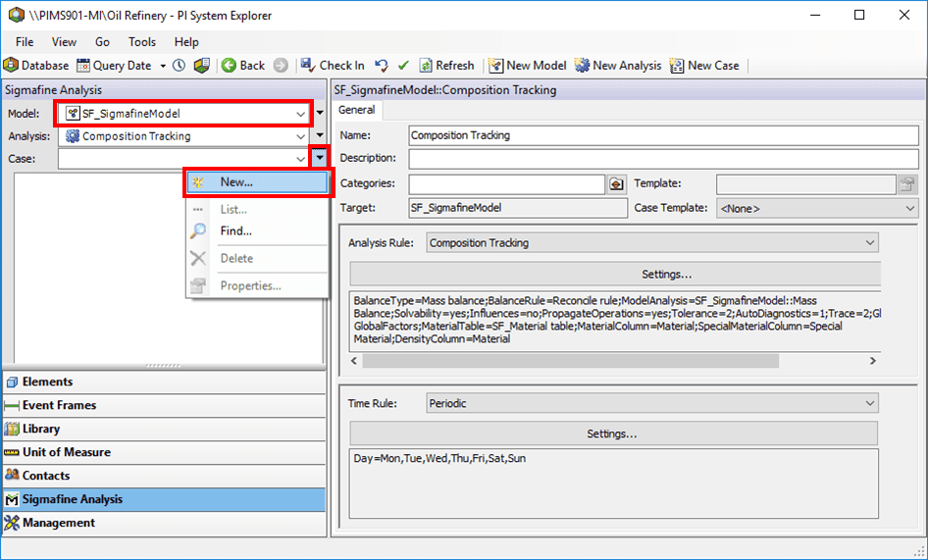Open the Management navigation section
This screenshot has width=928, height=560.
tap(164, 524)
